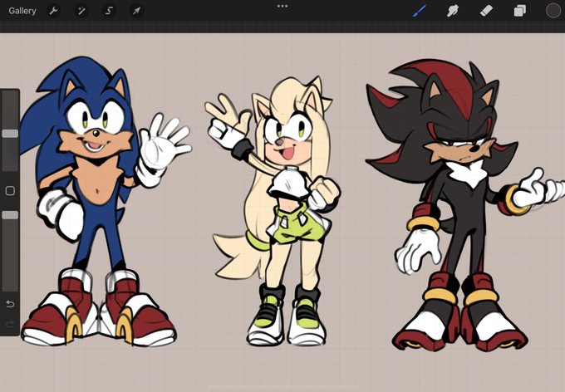This screenshot has width=565, height=392.
Task: Open the active color picker circle
Action: pos(553,11)
